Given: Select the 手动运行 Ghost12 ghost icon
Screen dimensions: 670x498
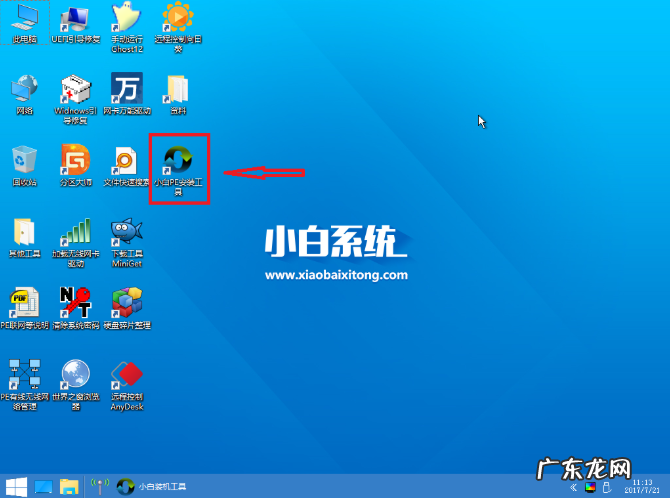Looking at the screenshot, I should click(126, 18).
